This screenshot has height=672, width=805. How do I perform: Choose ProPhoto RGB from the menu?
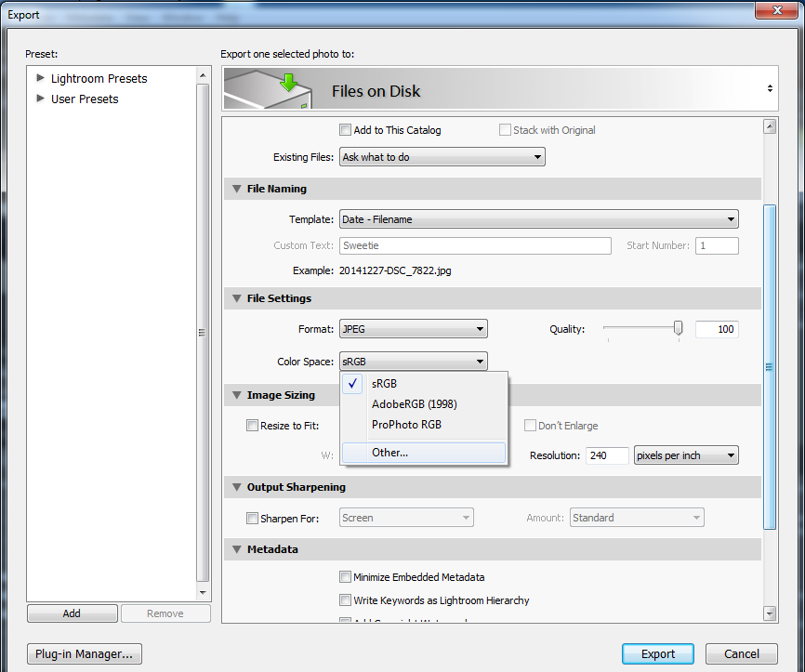424,425
